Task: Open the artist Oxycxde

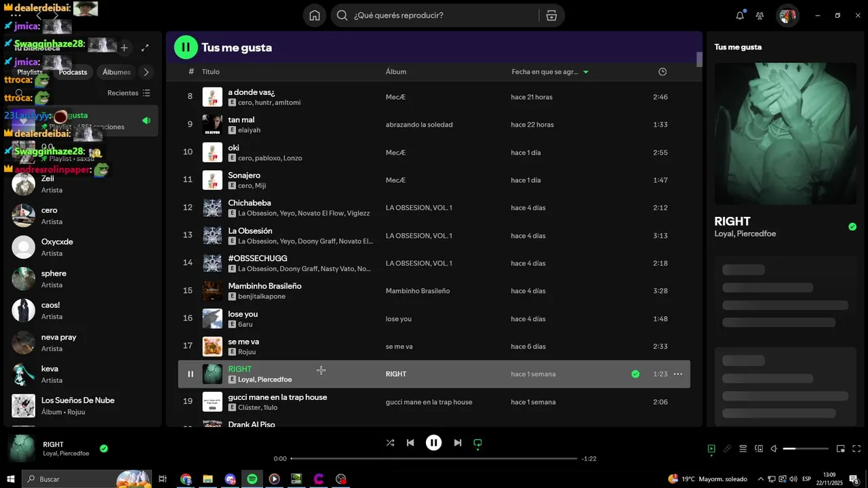Action: (84, 247)
